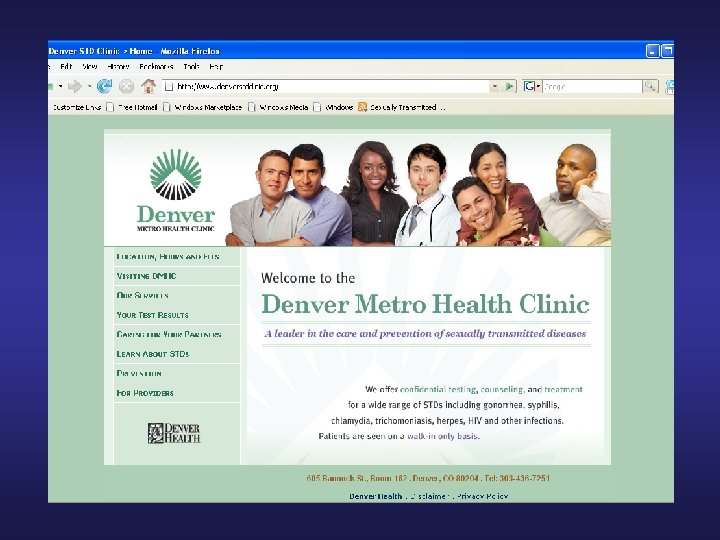
Task: Open the For Providers page
Action: coord(145,393)
